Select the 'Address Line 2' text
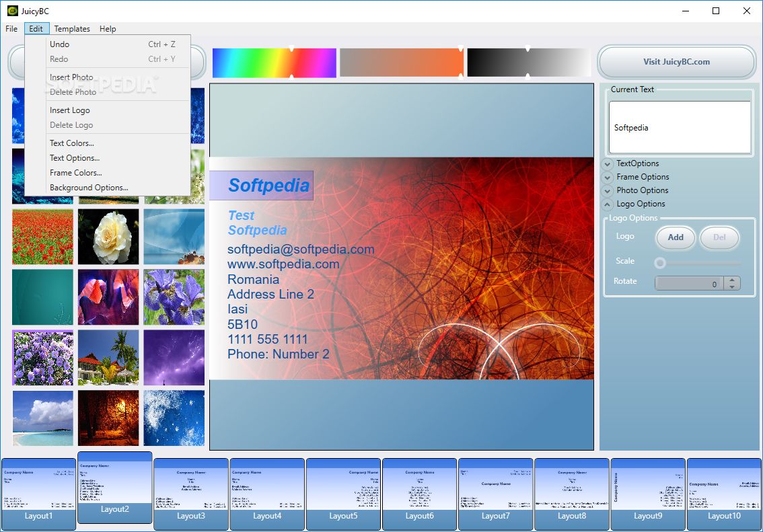763x532 pixels. pos(270,294)
